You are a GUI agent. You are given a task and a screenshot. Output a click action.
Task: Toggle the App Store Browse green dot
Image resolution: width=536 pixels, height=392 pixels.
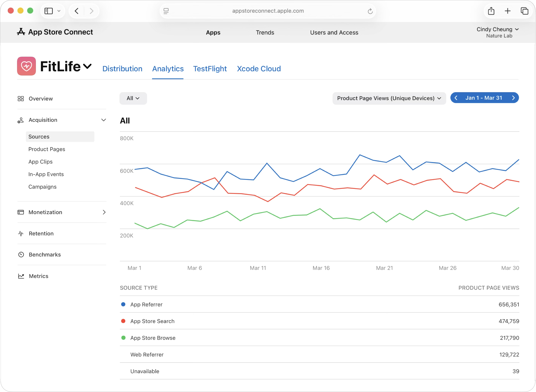click(123, 338)
